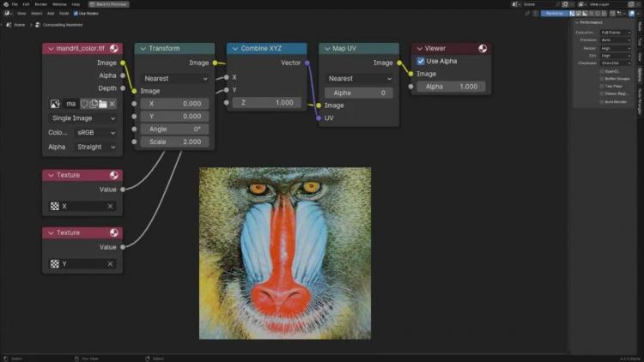Click the Angle 0° field in Transform node
Viewport: 644px width, 362px height.
point(174,129)
